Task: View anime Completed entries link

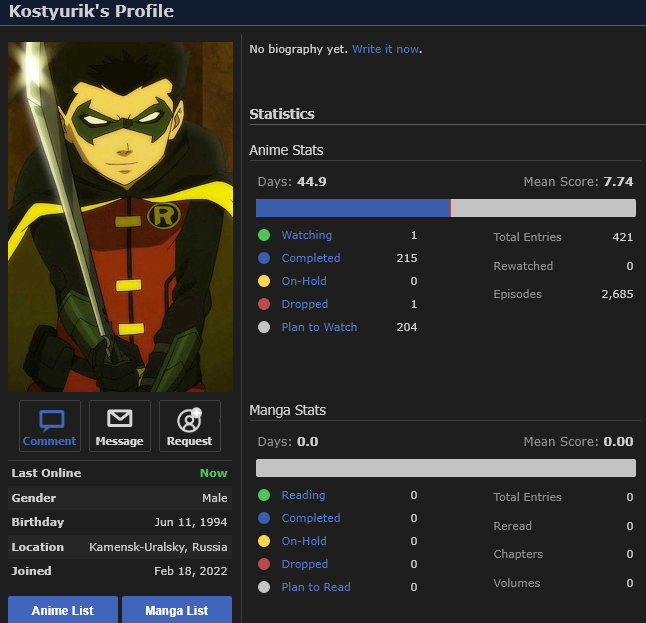Action: tap(310, 258)
